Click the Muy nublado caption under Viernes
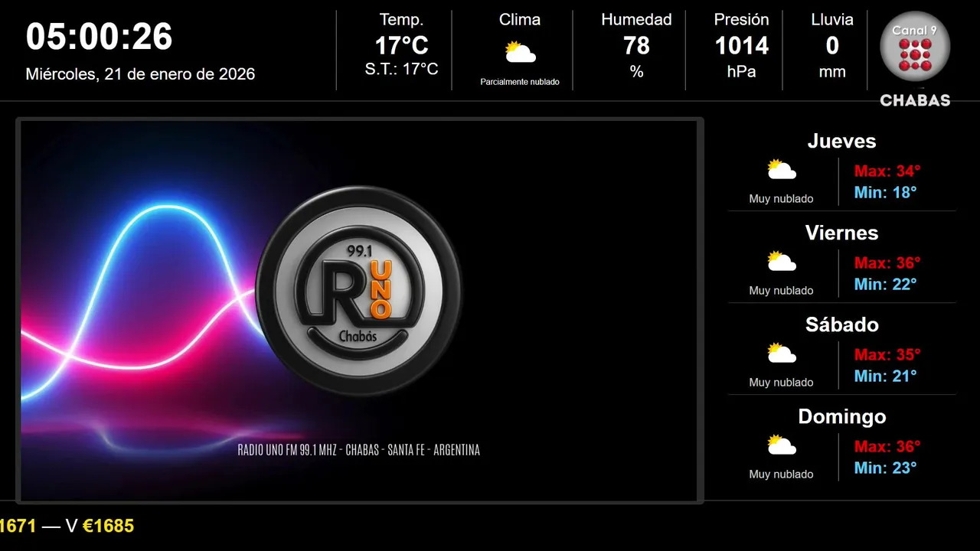The image size is (980, 551). click(781, 291)
